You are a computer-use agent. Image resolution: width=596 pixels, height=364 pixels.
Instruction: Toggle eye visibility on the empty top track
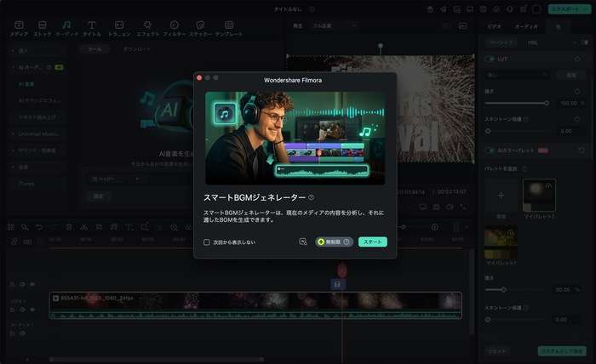click(32, 284)
